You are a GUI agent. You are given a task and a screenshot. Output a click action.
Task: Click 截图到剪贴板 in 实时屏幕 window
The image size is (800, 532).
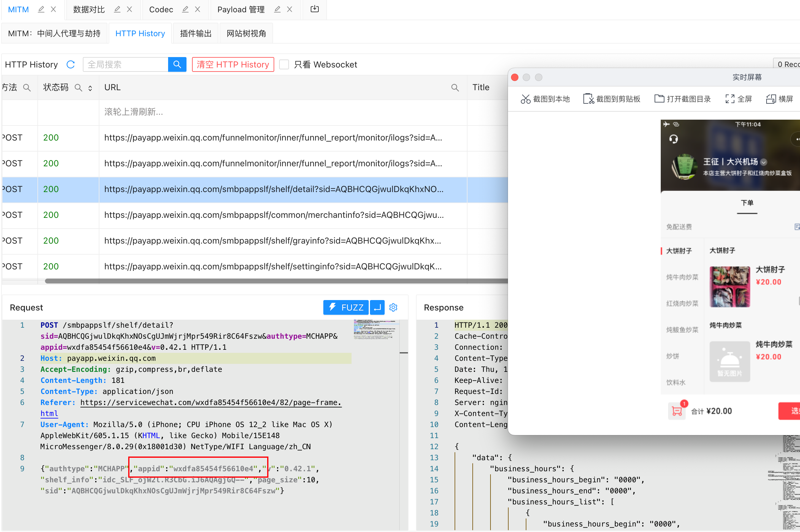pyautogui.click(x=612, y=99)
